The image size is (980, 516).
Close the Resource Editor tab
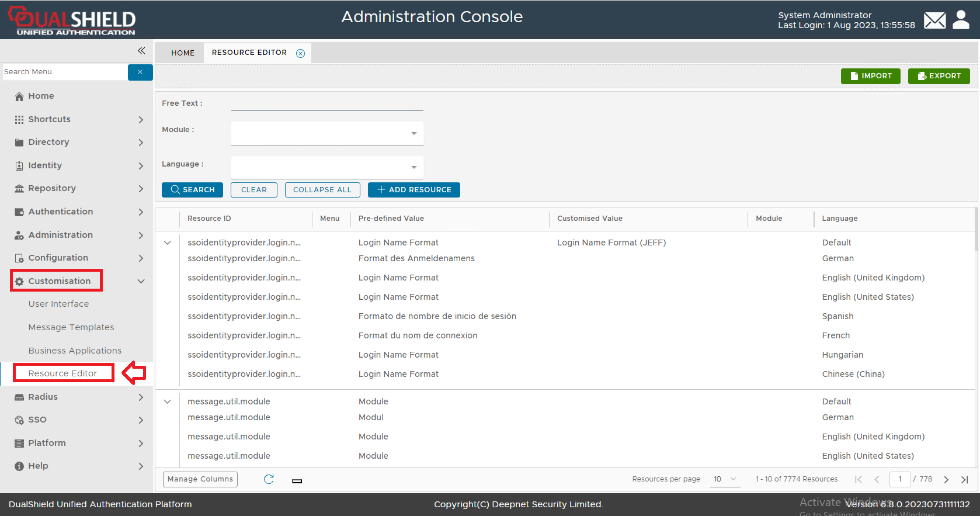[300, 53]
